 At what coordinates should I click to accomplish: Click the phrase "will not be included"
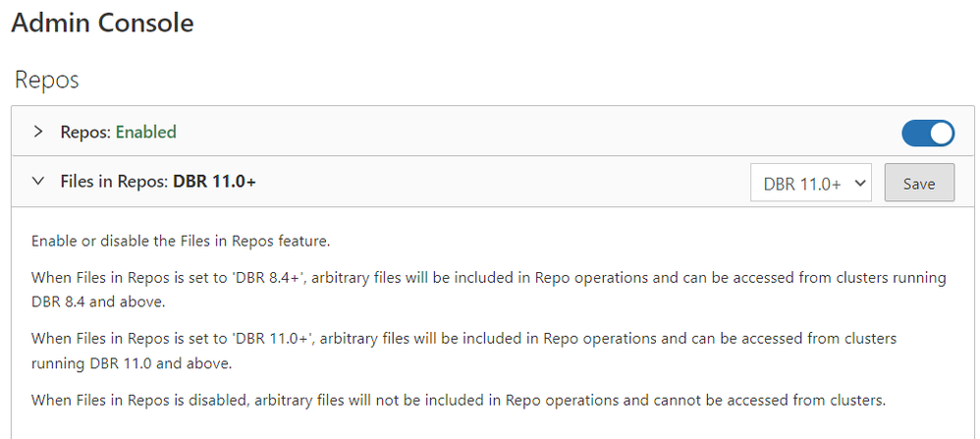(x=435, y=400)
